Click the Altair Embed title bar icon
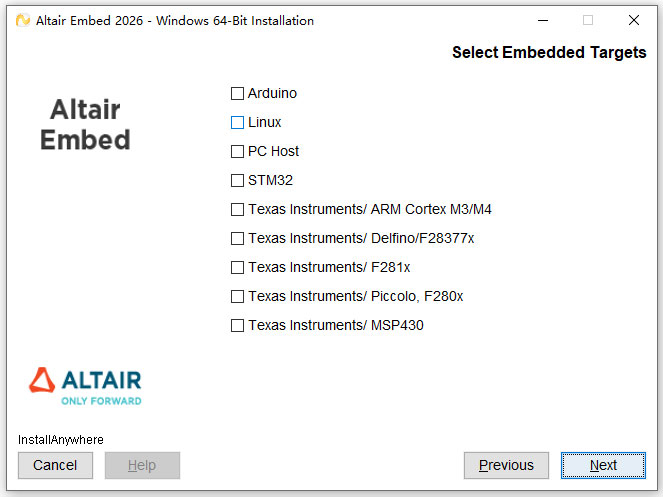 click(x=22, y=20)
